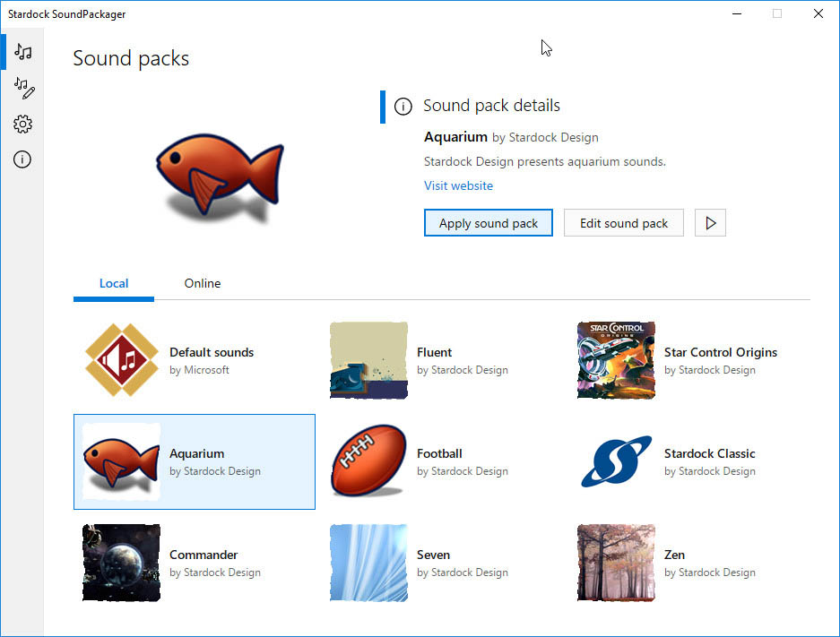Click the 'by Microsoft' author text
This screenshot has width=840, height=637.
[x=199, y=370]
